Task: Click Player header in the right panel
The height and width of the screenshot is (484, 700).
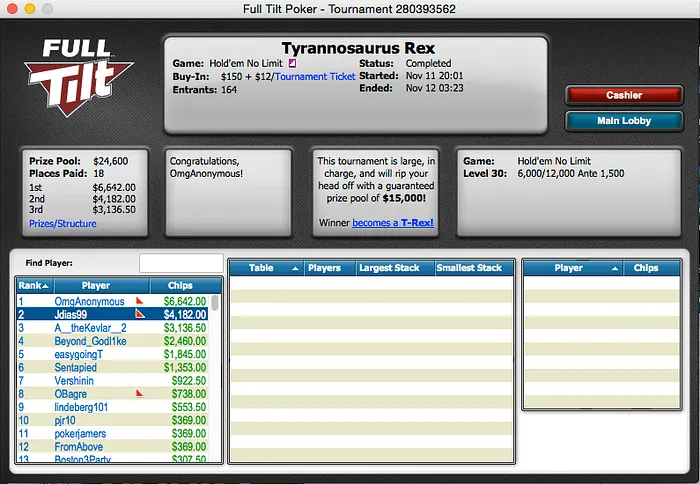Action: 568,268
